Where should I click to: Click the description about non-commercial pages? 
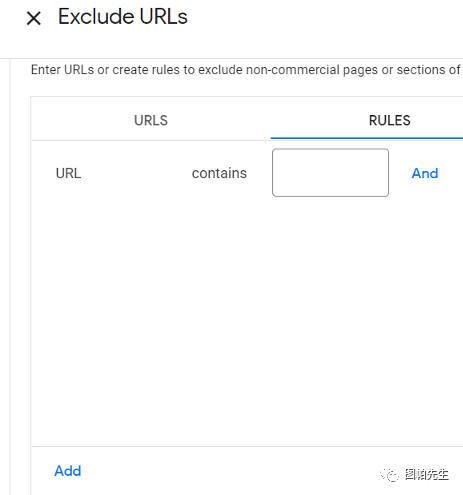(x=246, y=70)
